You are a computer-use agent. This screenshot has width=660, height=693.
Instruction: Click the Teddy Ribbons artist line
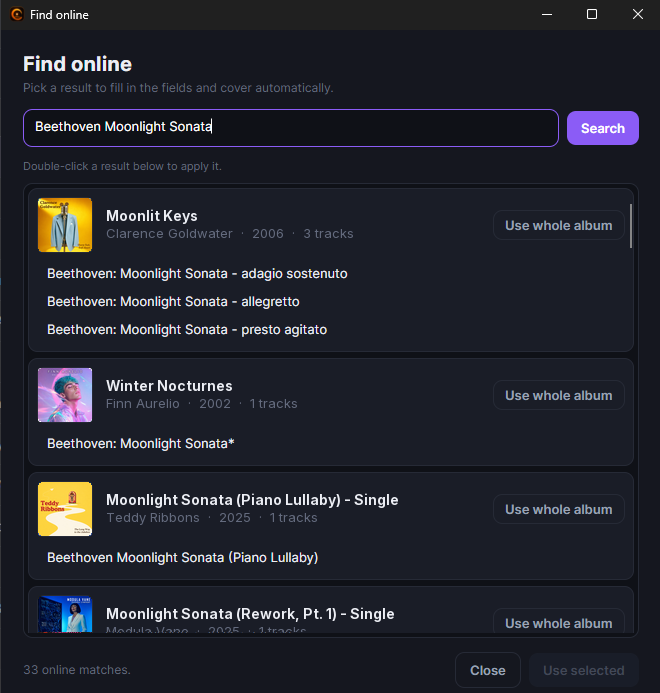point(212,518)
